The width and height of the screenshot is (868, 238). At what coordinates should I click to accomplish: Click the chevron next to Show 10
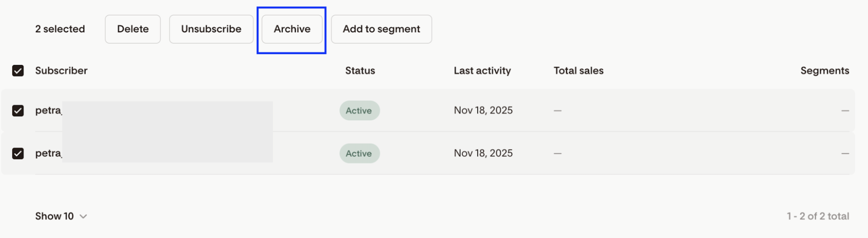(x=83, y=216)
